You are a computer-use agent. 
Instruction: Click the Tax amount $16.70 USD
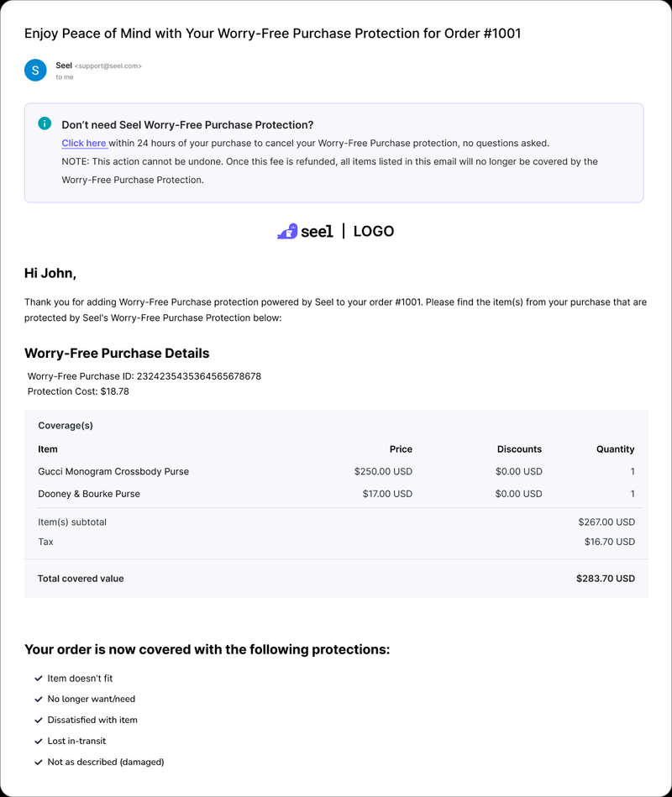tap(609, 542)
